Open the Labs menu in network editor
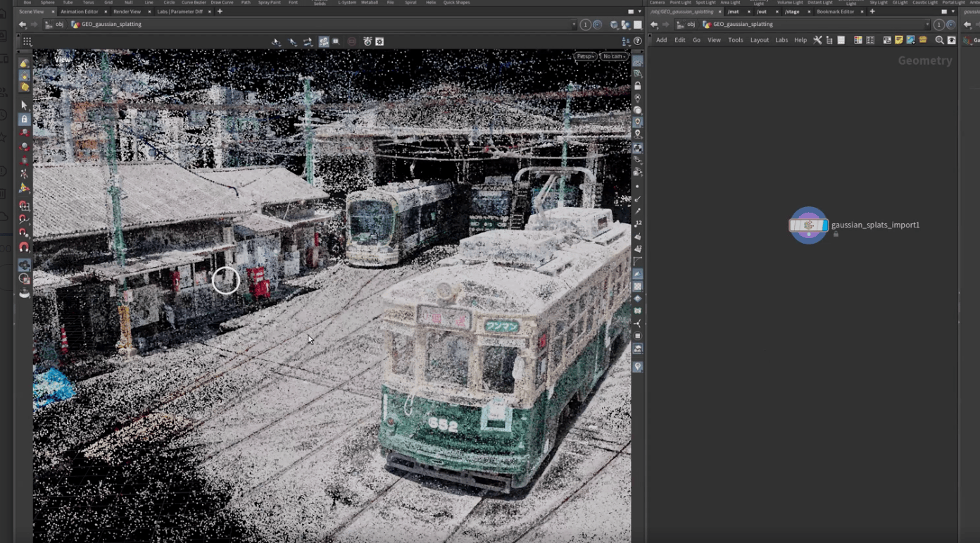The image size is (980, 543). (x=781, y=40)
